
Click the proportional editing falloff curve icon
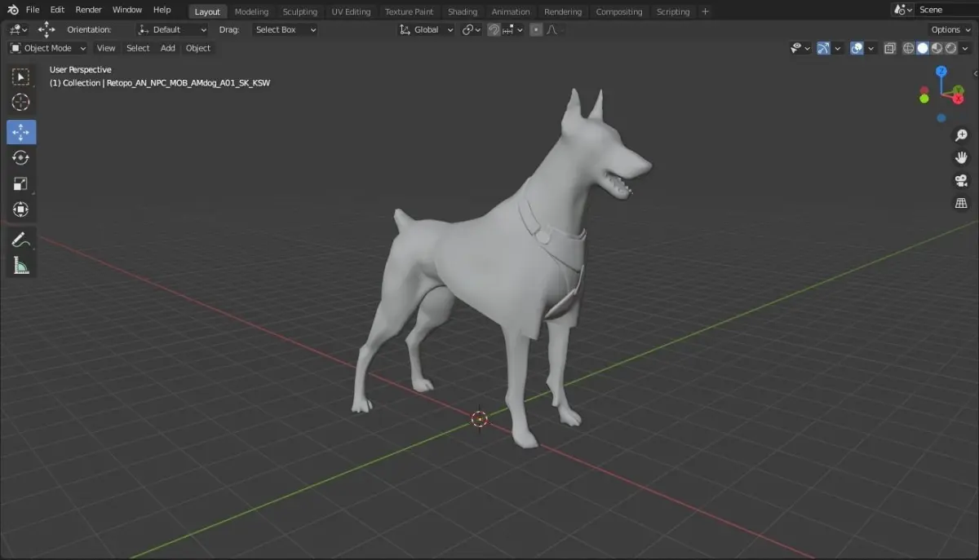554,29
